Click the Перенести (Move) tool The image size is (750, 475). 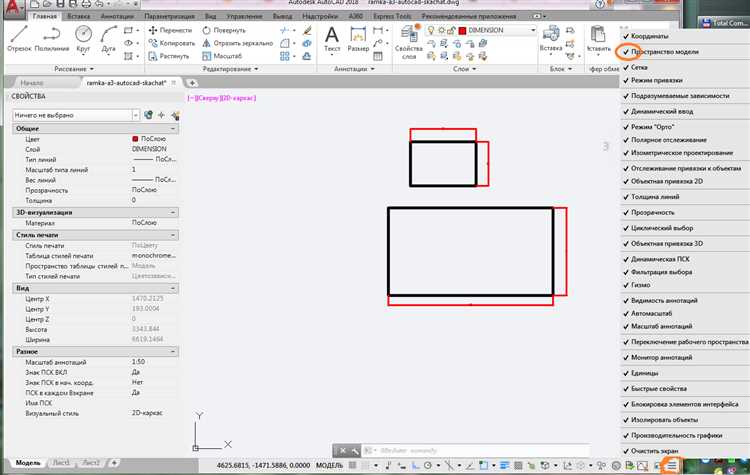click(x=170, y=30)
